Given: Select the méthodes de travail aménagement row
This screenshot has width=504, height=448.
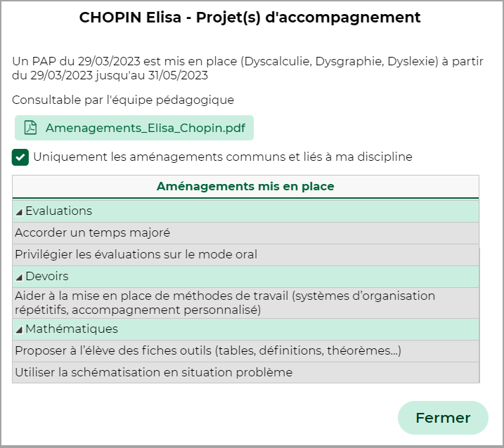Looking at the screenshot, I should click(245, 303).
